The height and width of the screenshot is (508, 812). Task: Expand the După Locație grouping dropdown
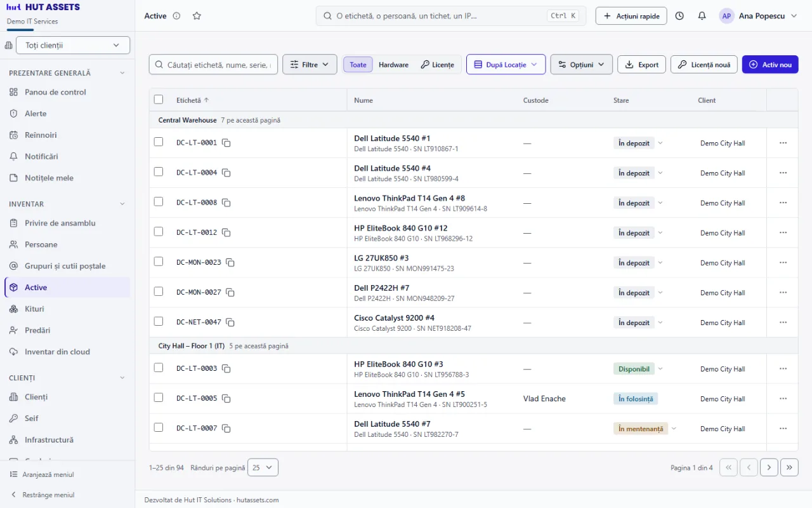(x=506, y=64)
